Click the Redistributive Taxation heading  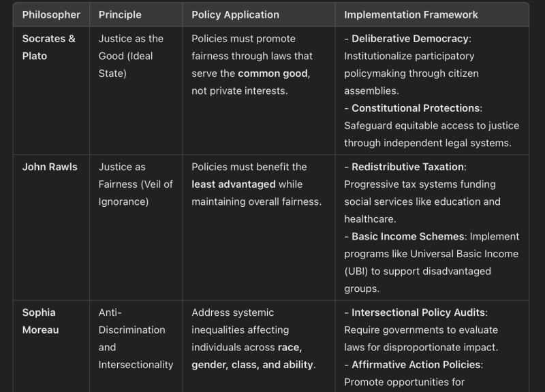pyautogui.click(x=408, y=167)
